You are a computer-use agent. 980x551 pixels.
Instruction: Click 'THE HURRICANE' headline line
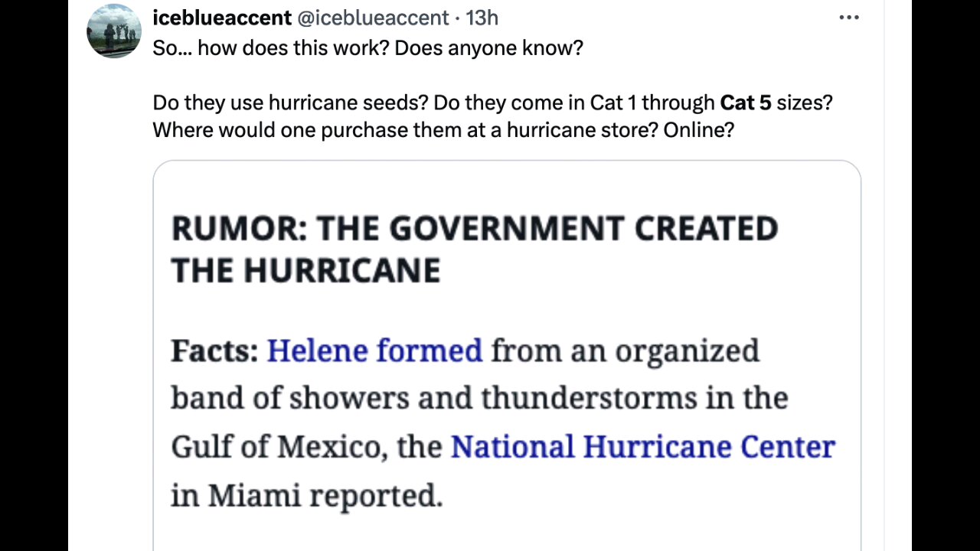click(305, 270)
